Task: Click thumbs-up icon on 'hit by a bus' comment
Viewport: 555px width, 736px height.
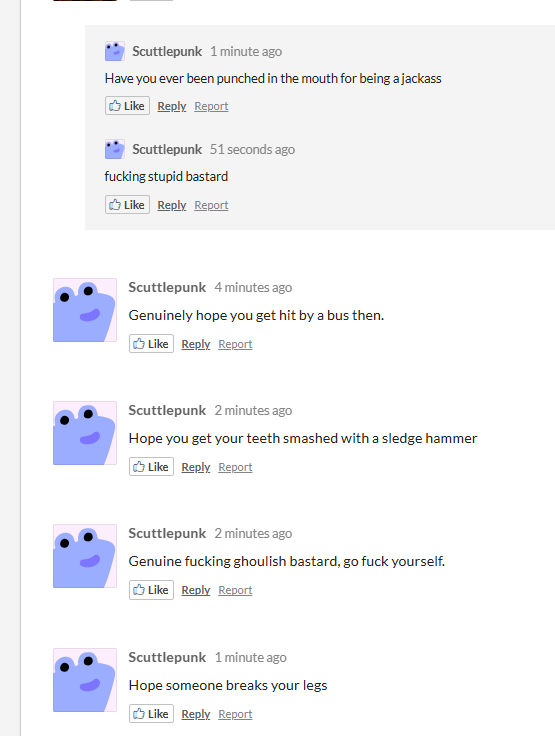Action: tap(139, 344)
